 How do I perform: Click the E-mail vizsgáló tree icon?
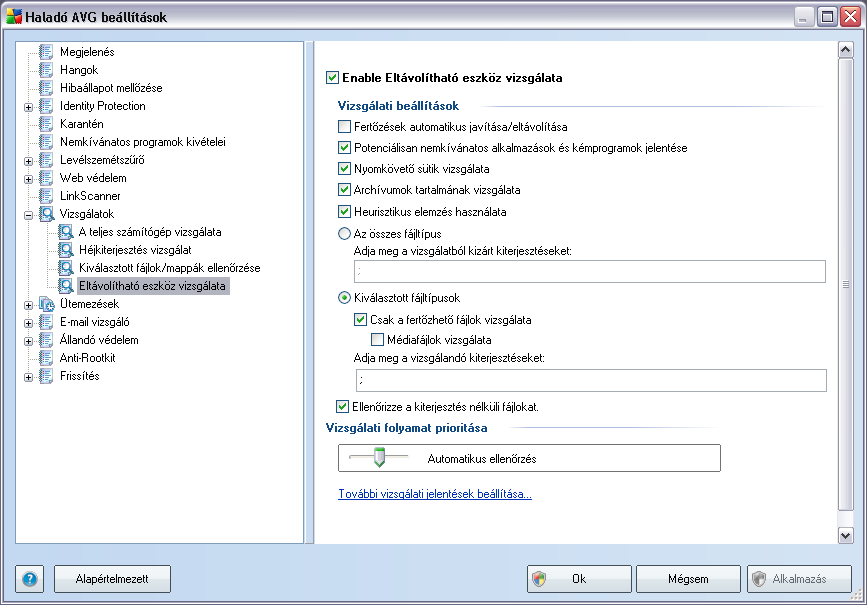(x=46, y=322)
